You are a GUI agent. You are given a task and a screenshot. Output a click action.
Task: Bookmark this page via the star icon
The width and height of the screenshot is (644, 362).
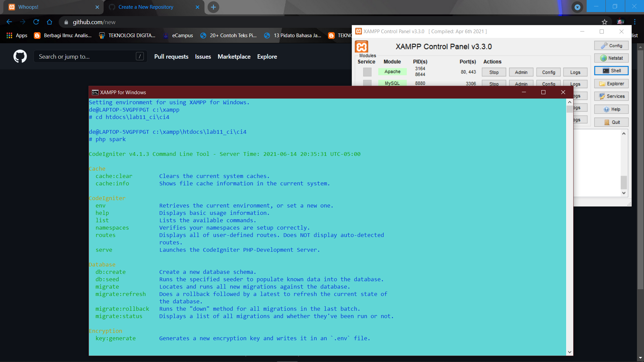click(604, 22)
